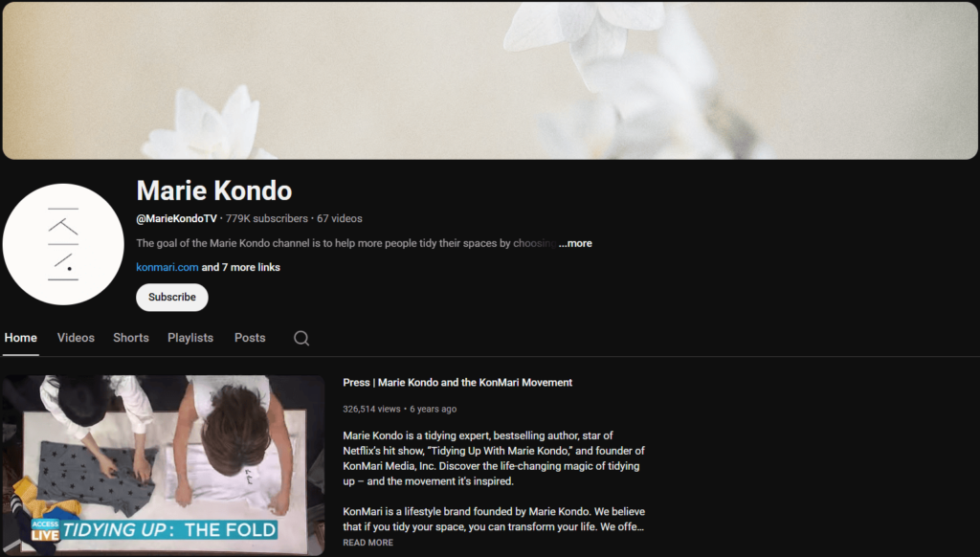Switch to the Videos tab
Viewport: 980px width, 557px height.
click(76, 338)
